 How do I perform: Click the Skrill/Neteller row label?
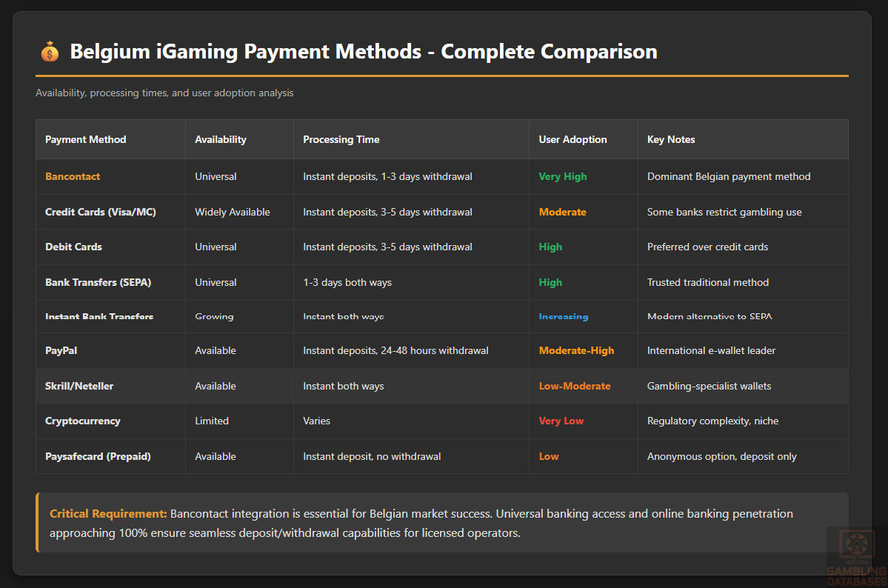[79, 386]
